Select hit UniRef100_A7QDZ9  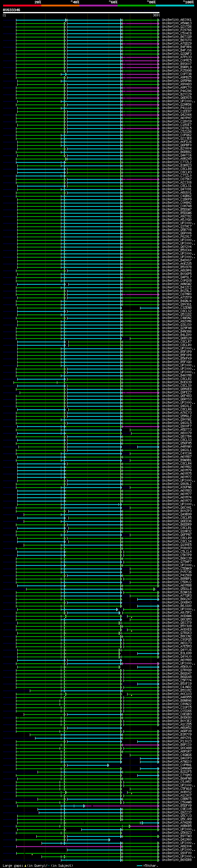(177, 43)
